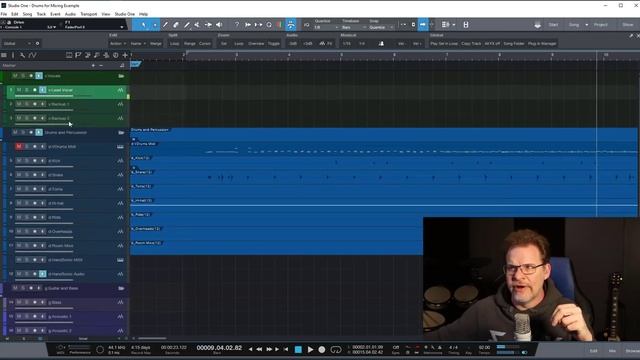Open the Mix console button bottom right
This screenshot has height=360, width=640.
(x=612, y=351)
